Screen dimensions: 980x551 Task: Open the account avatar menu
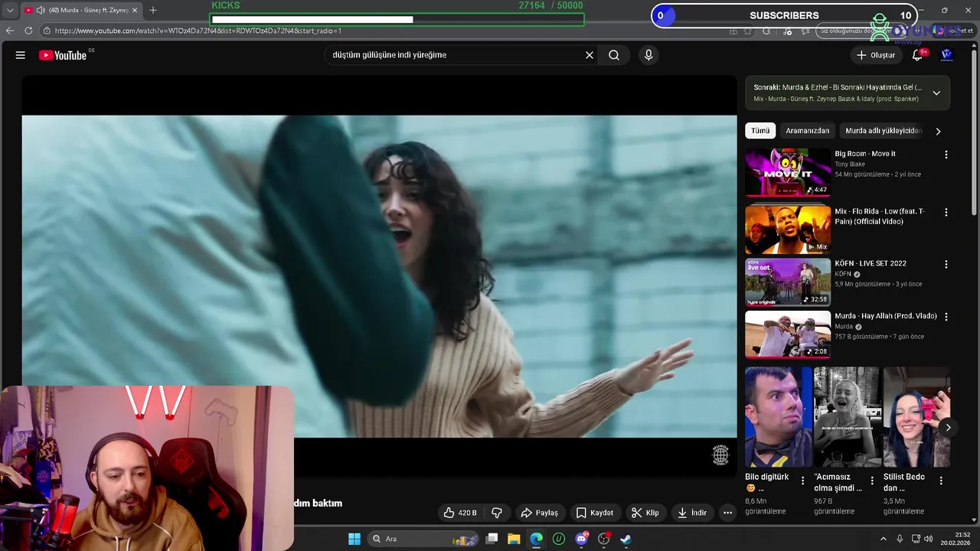click(x=946, y=55)
